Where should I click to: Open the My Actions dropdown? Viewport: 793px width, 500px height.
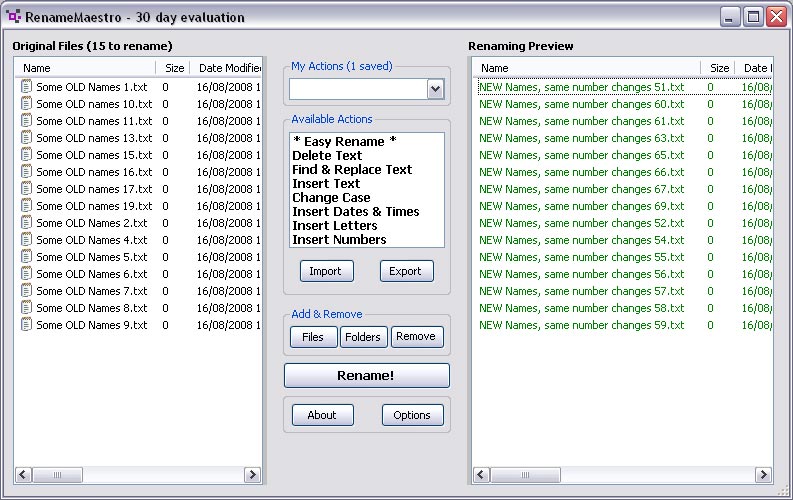click(x=435, y=89)
